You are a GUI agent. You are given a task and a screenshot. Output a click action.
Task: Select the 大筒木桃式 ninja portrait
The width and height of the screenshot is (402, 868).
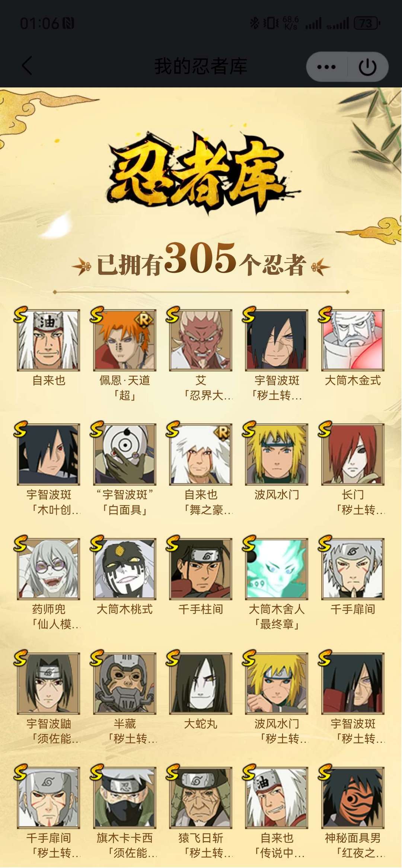click(124, 569)
